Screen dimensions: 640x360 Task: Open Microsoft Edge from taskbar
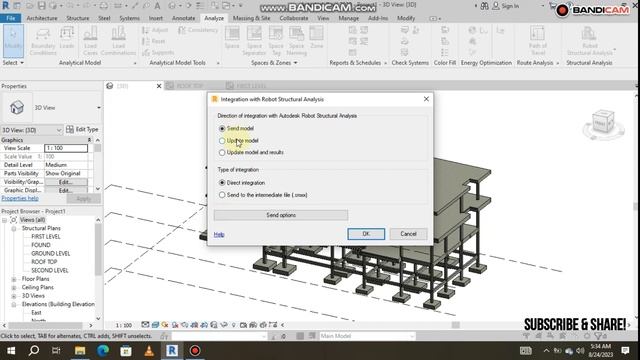[x=103, y=350]
